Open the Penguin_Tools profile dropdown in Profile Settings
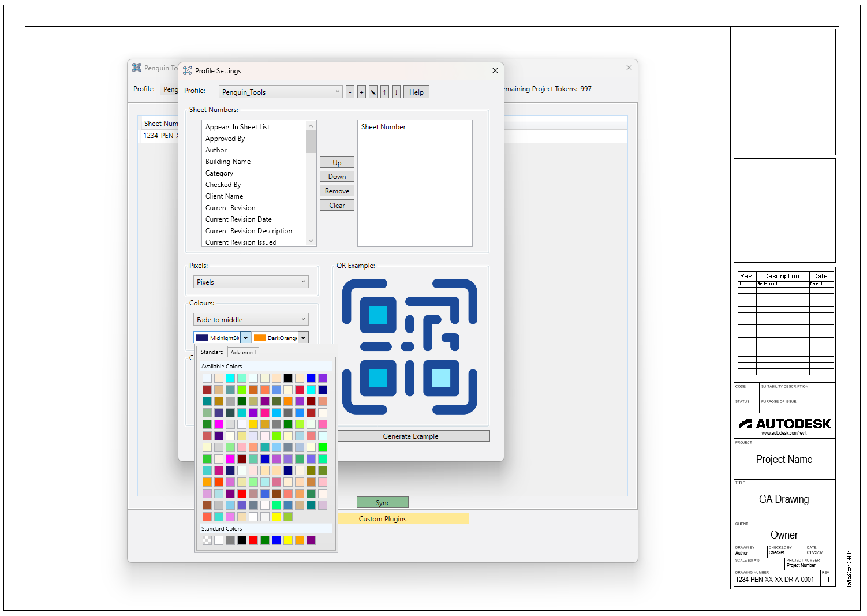Viewport: 867px width, 616px height. (x=281, y=92)
